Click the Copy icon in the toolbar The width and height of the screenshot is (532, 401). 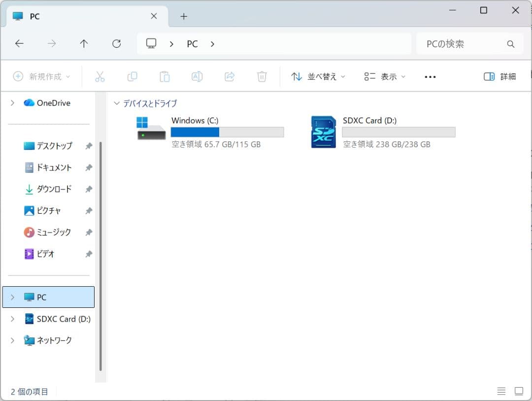pyautogui.click(x=132, y=76)
